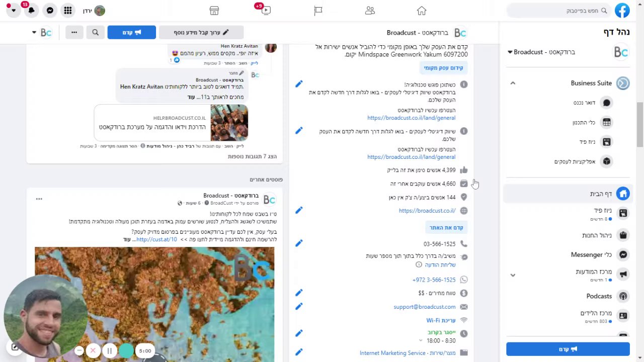Viewport: 644px width, 362px height.
Task: Edit phone number 03-566-1525 with pencil
Action: click(299, 243)
